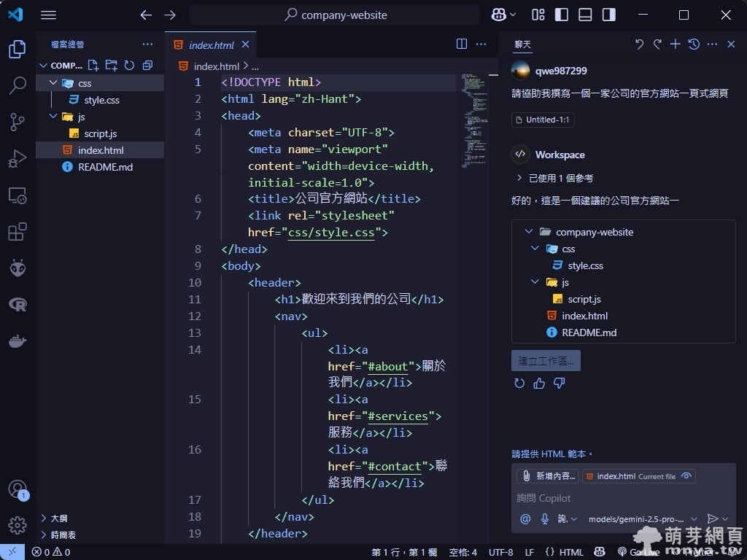Image resolution: width=747 pixels, height=560 pixels.
Task: Open the Run and Debug view
Action: [18, 158]
